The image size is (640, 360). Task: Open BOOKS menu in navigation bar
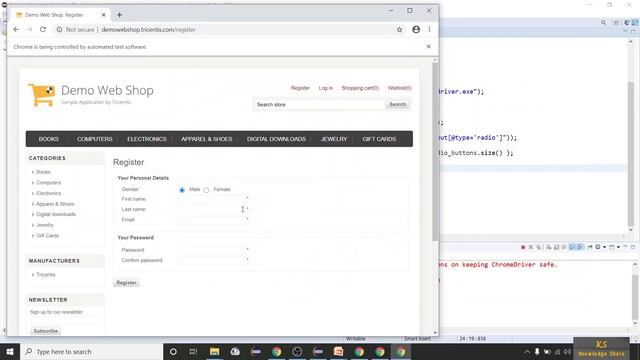49,139
